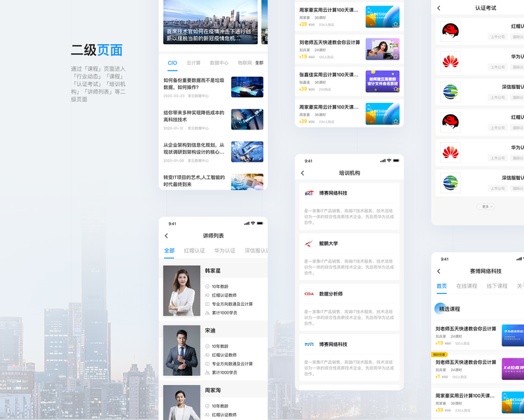Tap the CDA logo of 数据分析师

pyautogui.click(x=309, y=294)
